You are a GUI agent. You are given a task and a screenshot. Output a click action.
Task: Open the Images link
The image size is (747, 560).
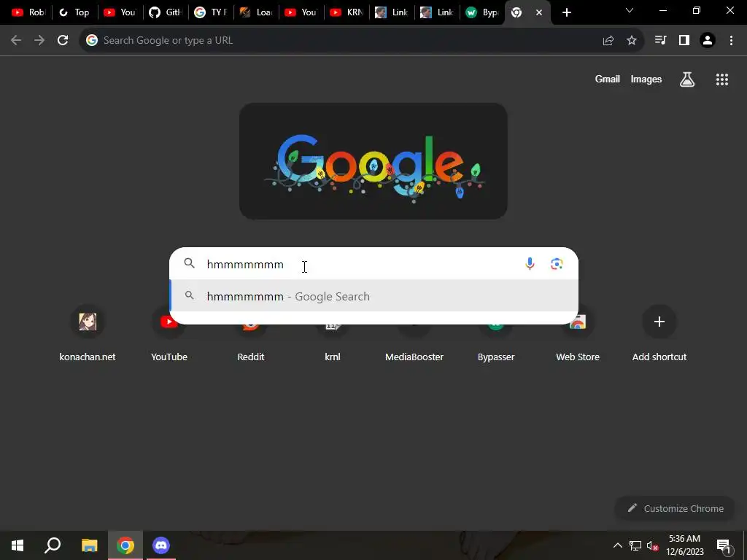point(646,79)
